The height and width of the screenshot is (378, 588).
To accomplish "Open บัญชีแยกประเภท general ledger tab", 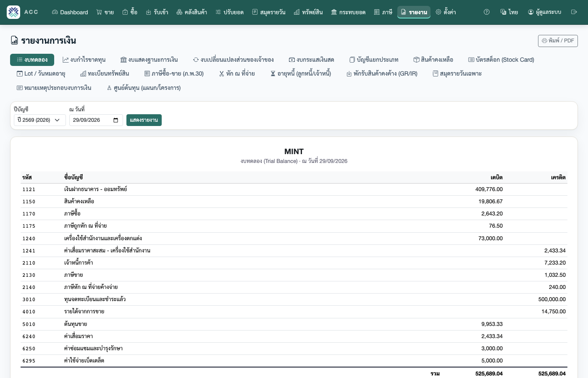I will click(374, 60).
